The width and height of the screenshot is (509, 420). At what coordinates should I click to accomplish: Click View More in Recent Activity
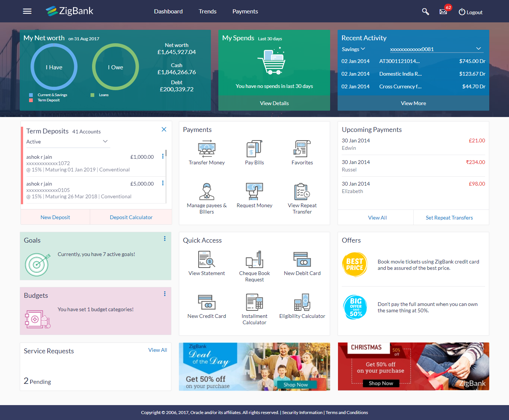[x=413, y=103]
